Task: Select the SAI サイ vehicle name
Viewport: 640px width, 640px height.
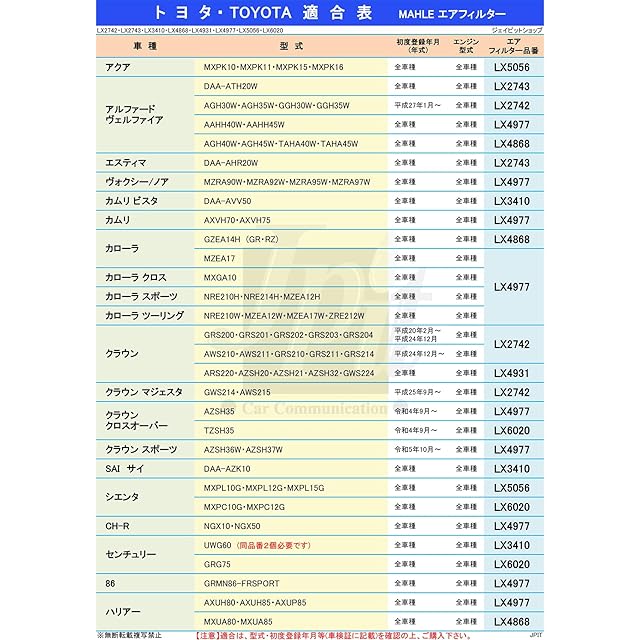Action: [x=124, y=469]
